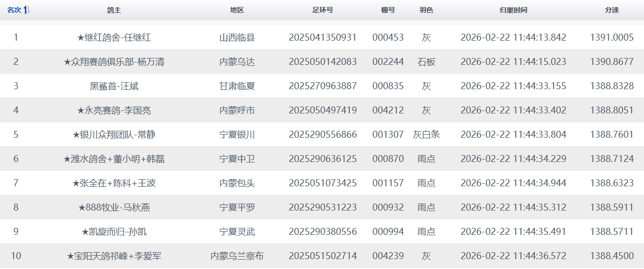
Task: Click owner ★永亮赛鸽-李国亮
Action: point(114,110)
